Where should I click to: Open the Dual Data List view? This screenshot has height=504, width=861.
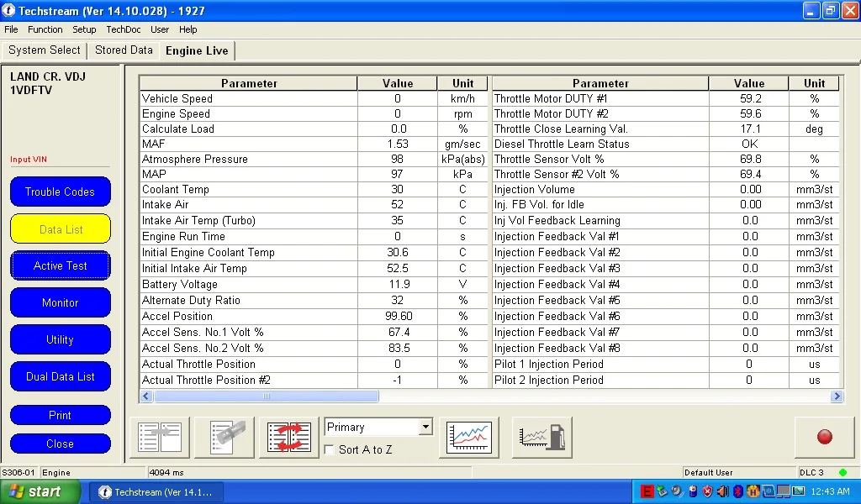61,377
